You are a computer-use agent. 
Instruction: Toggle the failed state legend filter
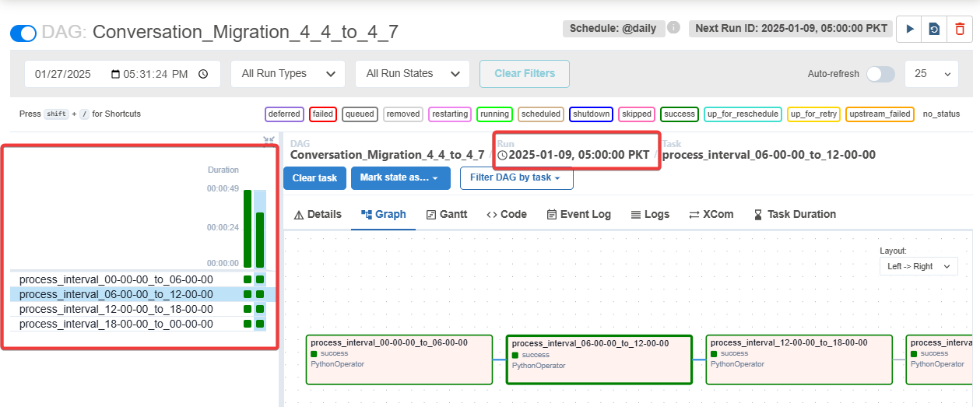point(322,114)
